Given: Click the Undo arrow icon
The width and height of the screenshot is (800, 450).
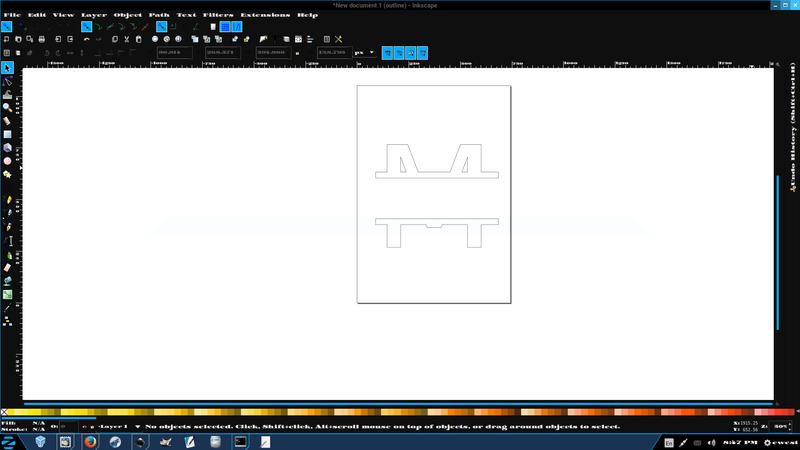Looking at the screenshot, I should coord(87,39).
